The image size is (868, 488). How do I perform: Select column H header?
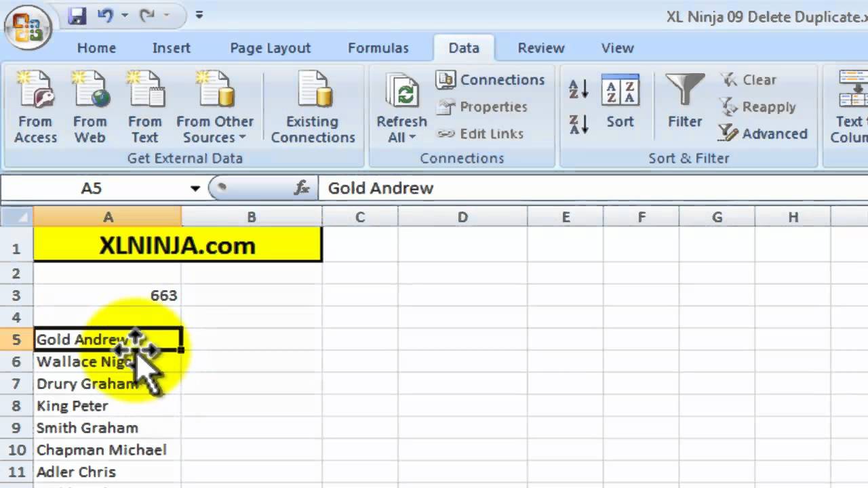(793, 218)
